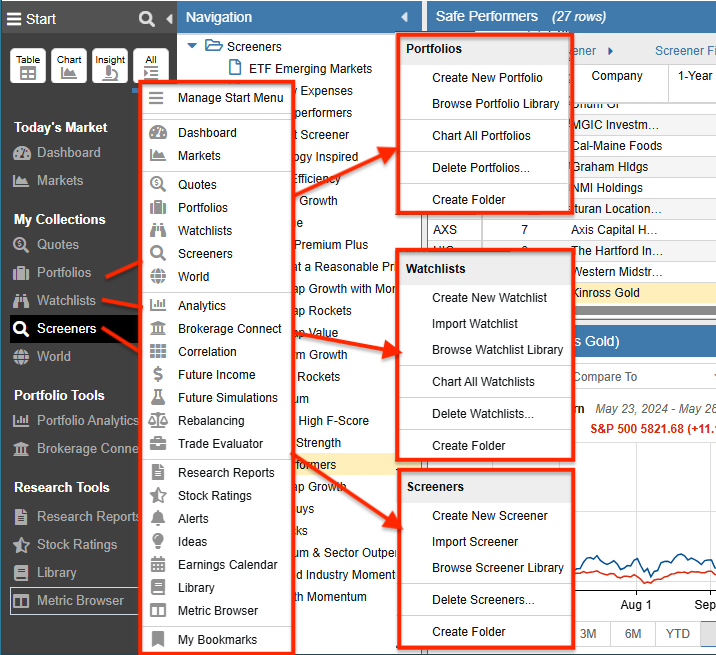Select the Axis Capital AXS table row
Viewport: 716px width, 655px height.
(x=572, y=230)
